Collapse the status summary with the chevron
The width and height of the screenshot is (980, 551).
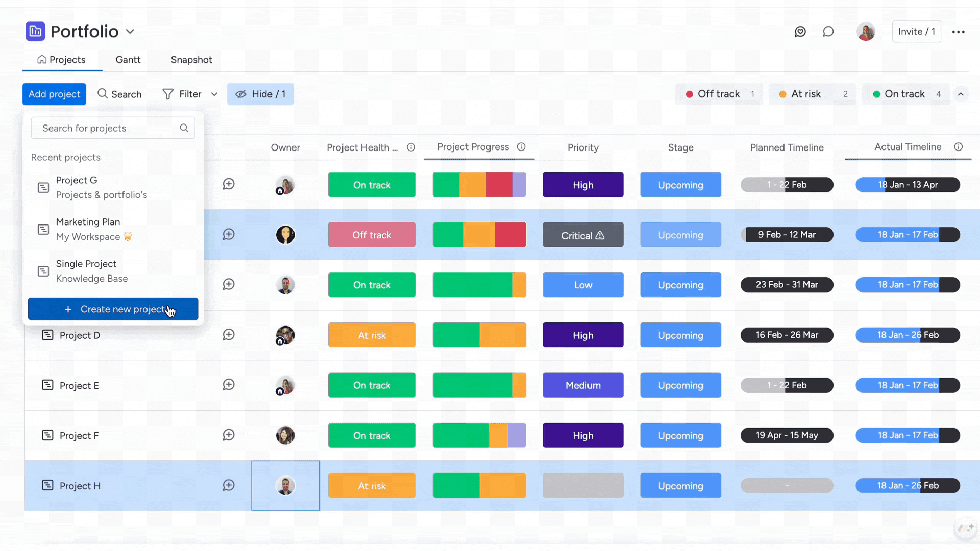pyautogui.click(x=961, y=94)
